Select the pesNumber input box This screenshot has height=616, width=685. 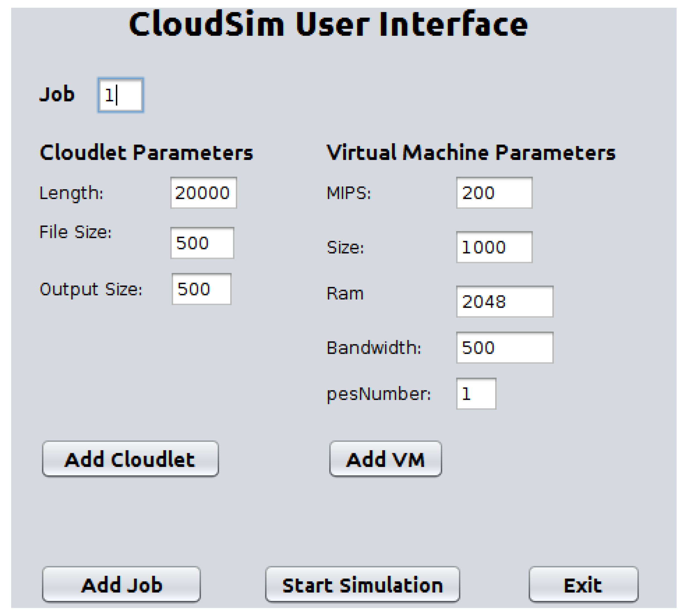click(x=476, y=393)
